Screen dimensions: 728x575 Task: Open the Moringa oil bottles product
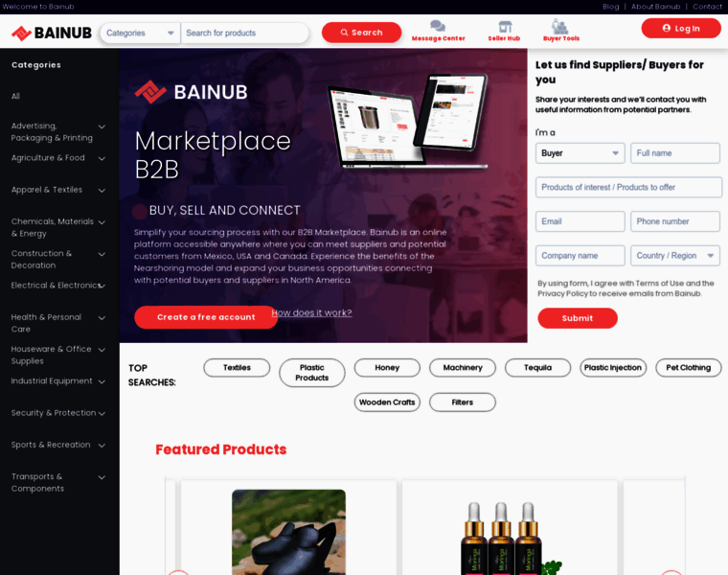pyautogui.click(x=510, y=538)
